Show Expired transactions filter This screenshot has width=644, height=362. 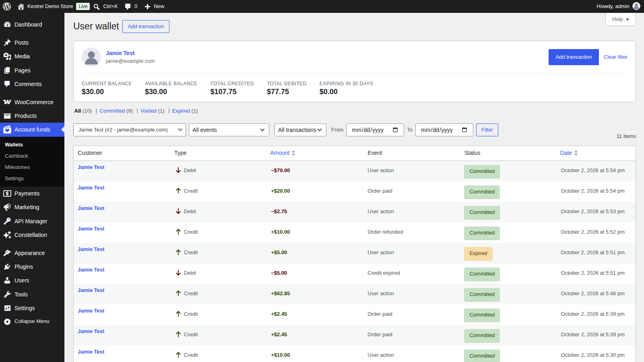coord(181,111)
